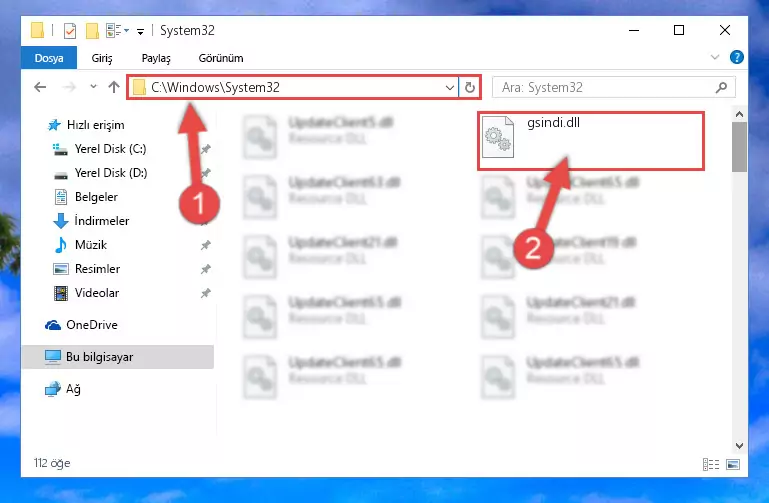The width and height of the screenshot is (769, 503).
Task: Open the Dosya ribbon tab
Action: pos(49,58)
